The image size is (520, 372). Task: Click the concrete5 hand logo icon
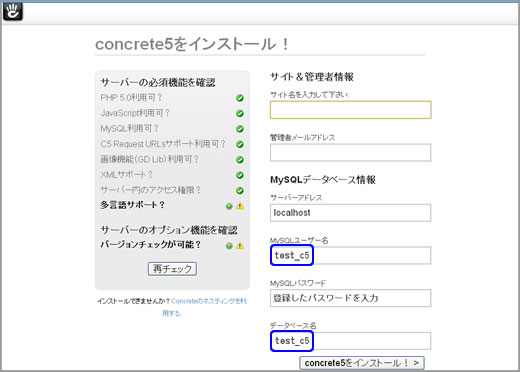pyautogui.click(x=13, y=11)
